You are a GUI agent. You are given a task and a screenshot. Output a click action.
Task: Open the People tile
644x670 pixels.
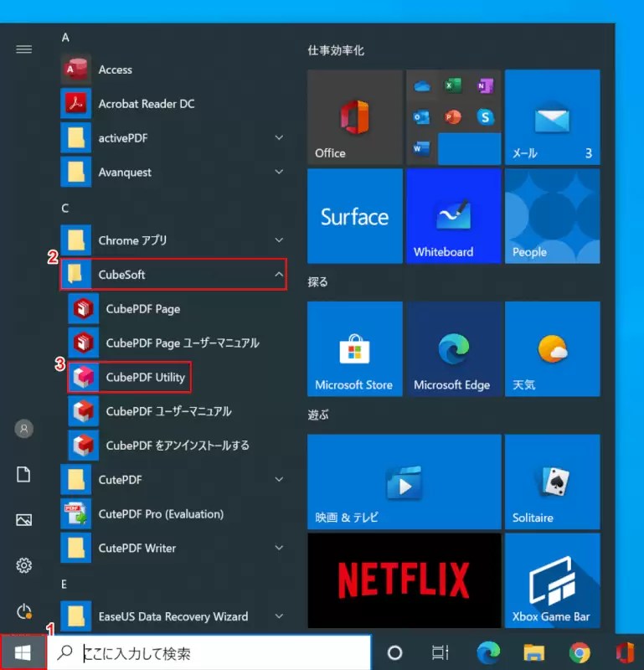[552, 216]
